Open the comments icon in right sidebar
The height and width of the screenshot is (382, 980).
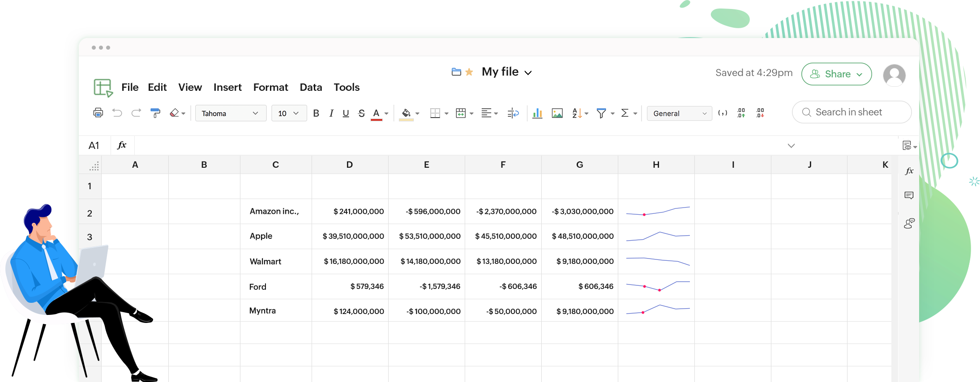tap(909, 195)
